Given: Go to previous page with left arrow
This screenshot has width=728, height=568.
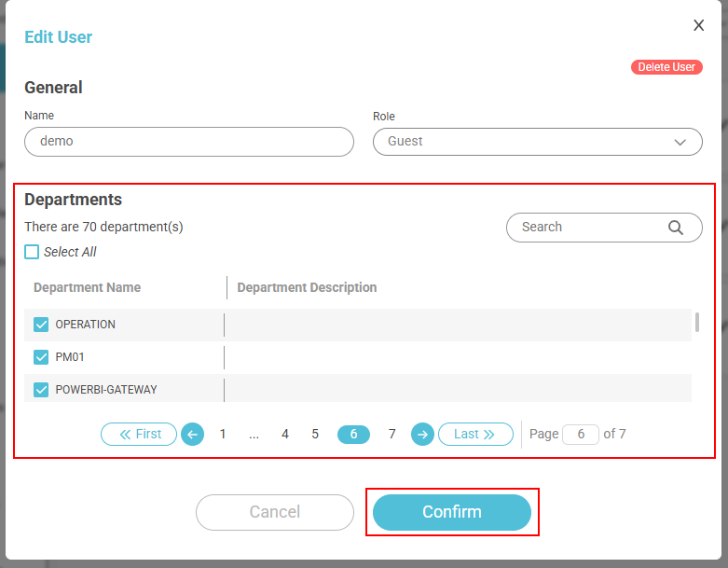Looking at the screenshot, I should (x=192, y=435).
